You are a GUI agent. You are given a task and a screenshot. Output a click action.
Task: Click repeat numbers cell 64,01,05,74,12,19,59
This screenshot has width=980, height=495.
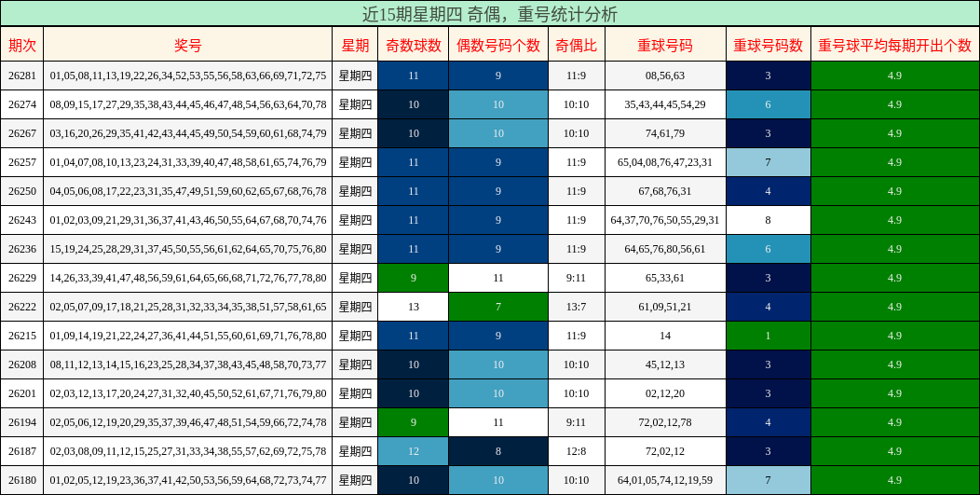665,480
